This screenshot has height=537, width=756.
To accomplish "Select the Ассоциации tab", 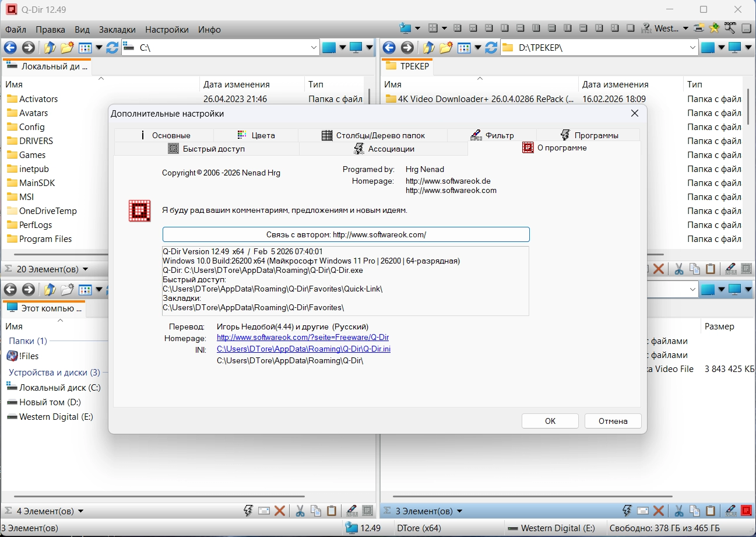I will [x=384, y=149].
